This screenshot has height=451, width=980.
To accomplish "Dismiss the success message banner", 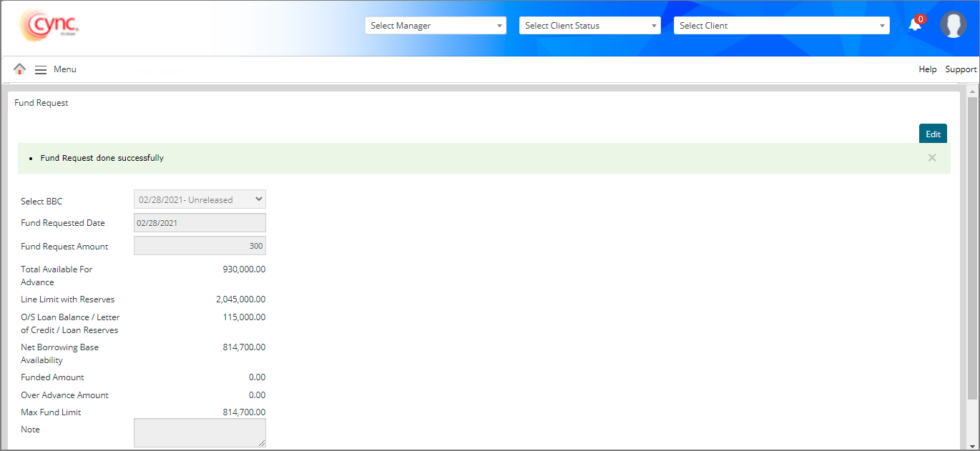I will pyautogui.click(x=931, y=158).
